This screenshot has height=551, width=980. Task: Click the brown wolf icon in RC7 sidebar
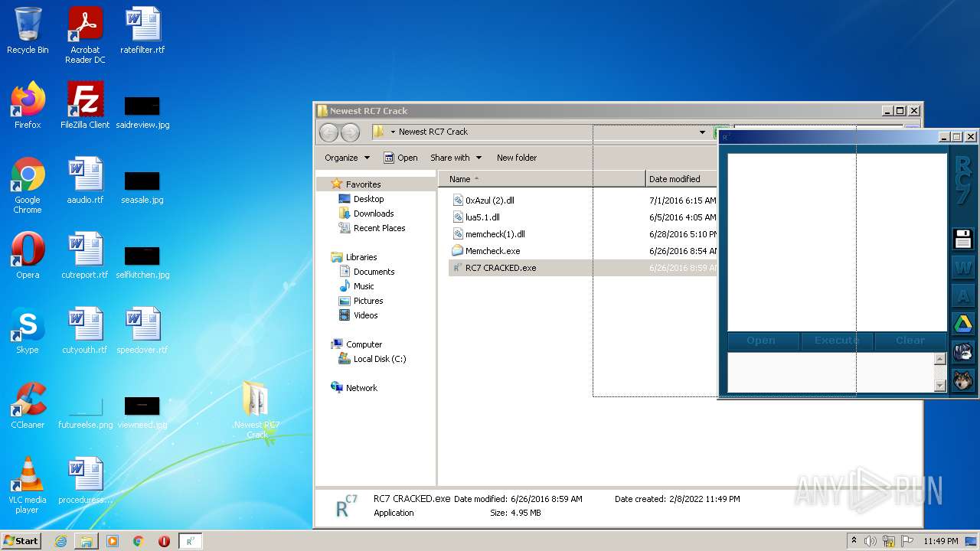[x=962, y=380]
